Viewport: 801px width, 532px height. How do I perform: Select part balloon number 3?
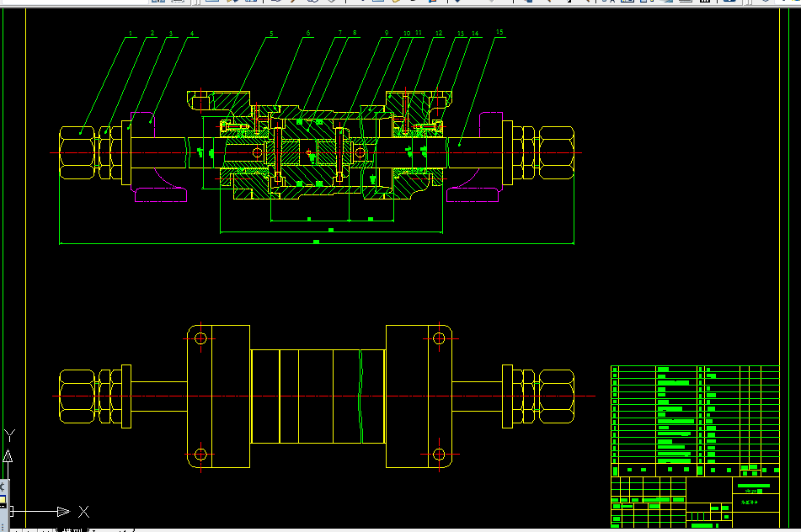[171, 34]
